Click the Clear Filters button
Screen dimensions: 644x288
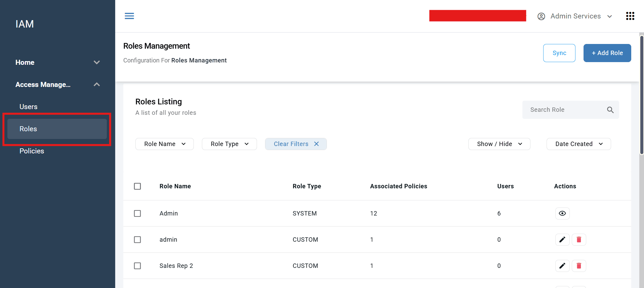point(296,144)
